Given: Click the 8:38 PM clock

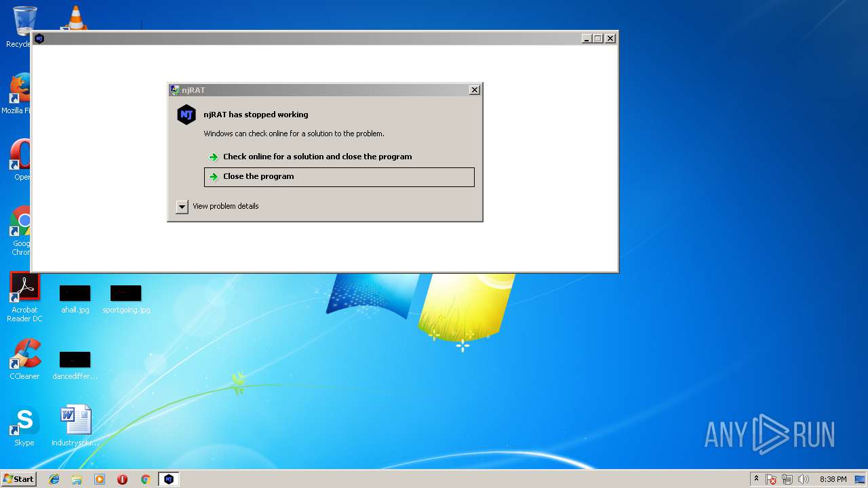Looking at the screenshot, I should click(x=833, y=480).
